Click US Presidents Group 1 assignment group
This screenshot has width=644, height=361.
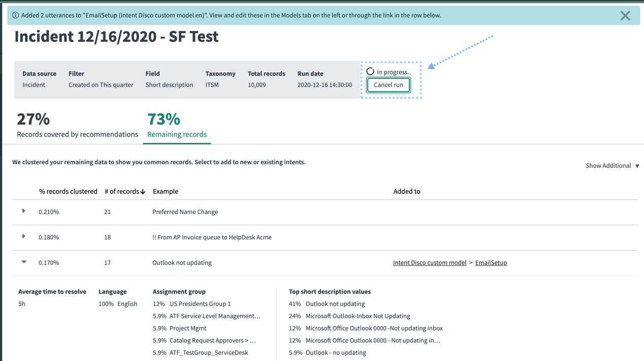point(200,304)
